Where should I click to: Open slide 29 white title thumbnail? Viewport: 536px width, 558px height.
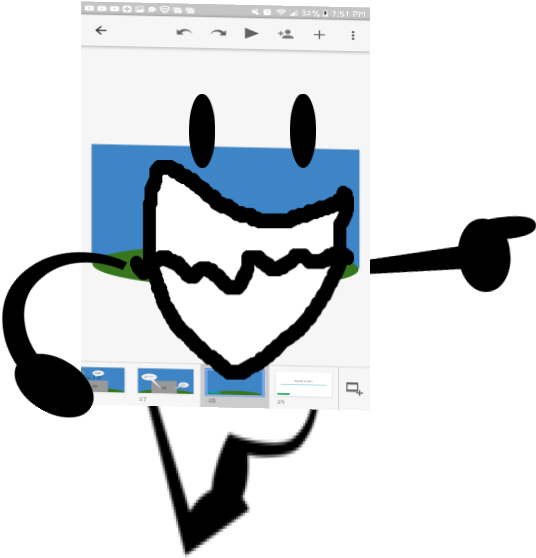[x=304, y=384]
